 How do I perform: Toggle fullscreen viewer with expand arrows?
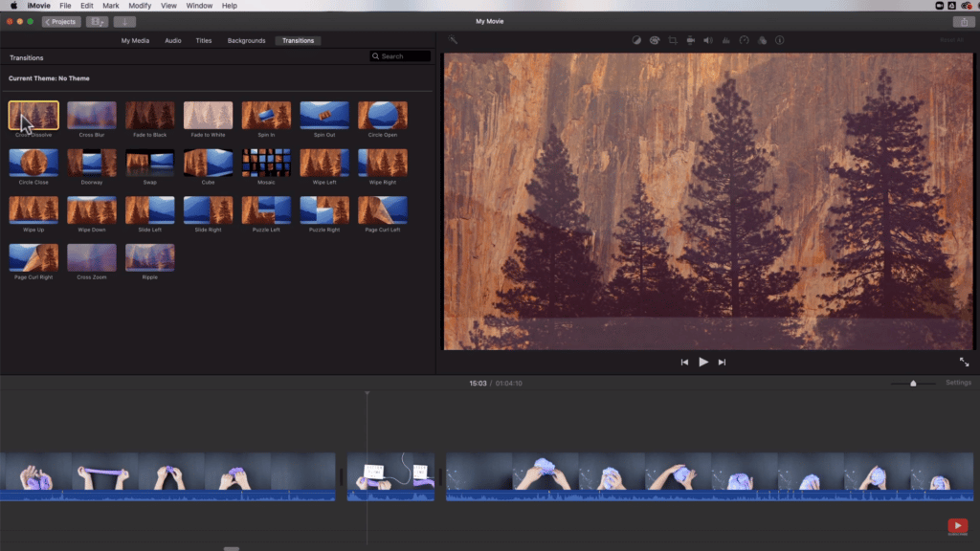point(964,362)
